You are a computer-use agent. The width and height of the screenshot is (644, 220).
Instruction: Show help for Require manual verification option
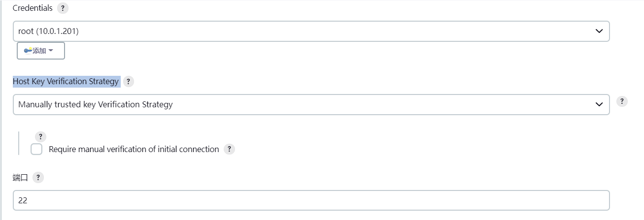229,149
